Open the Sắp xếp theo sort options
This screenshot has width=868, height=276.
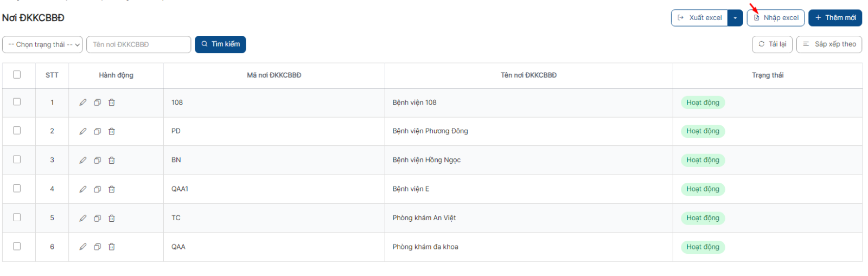[x=829, y=44]
